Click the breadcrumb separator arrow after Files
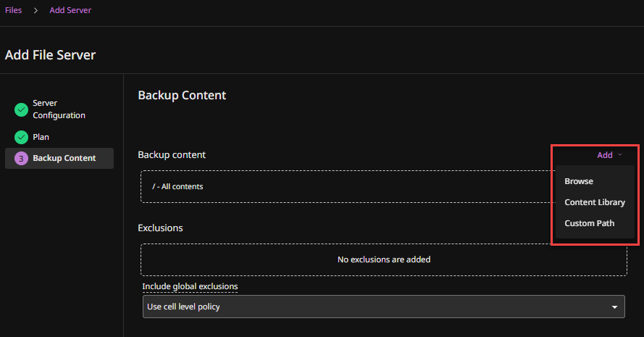Viewport: 644px width, 337px height. (x=35, y=11)
